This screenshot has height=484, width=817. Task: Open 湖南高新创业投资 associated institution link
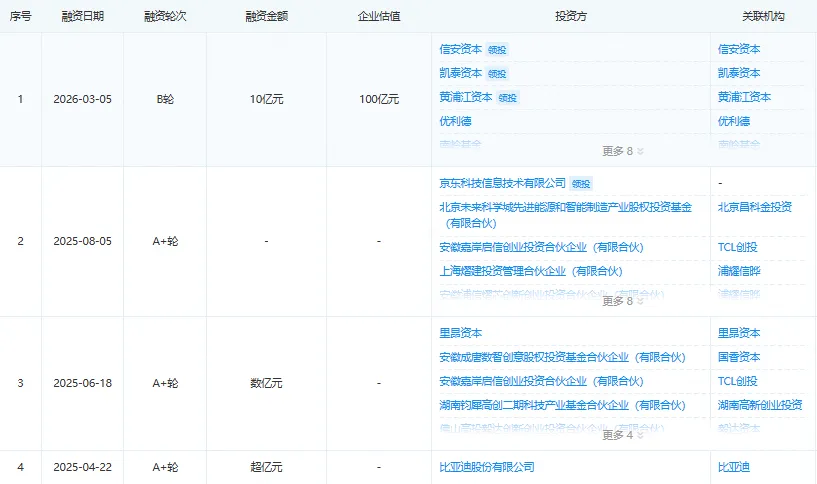(760, 405)
